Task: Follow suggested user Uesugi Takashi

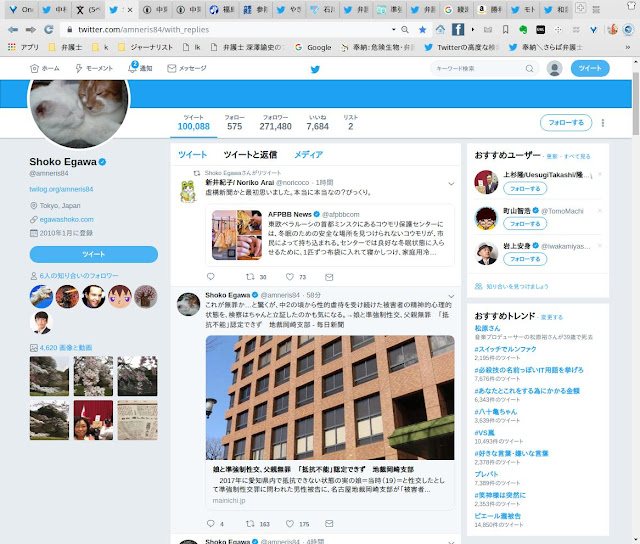Action: pos(525,189)
